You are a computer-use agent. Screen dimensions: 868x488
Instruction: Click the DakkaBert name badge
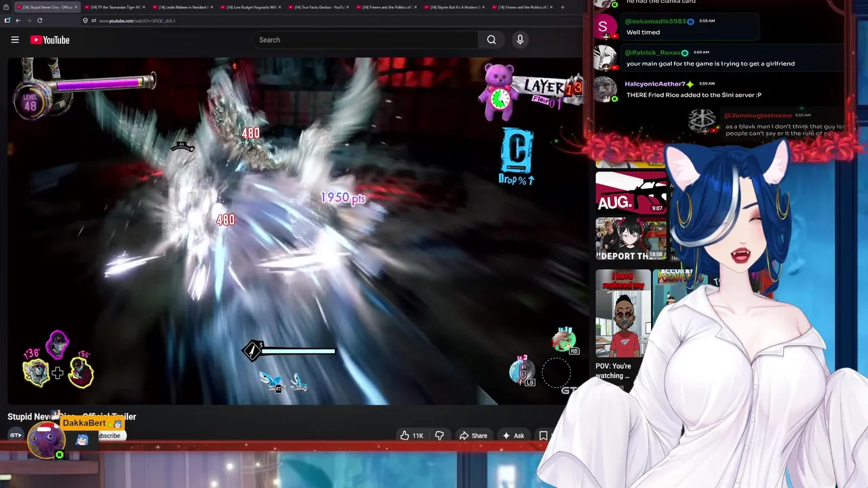point(92,423)
